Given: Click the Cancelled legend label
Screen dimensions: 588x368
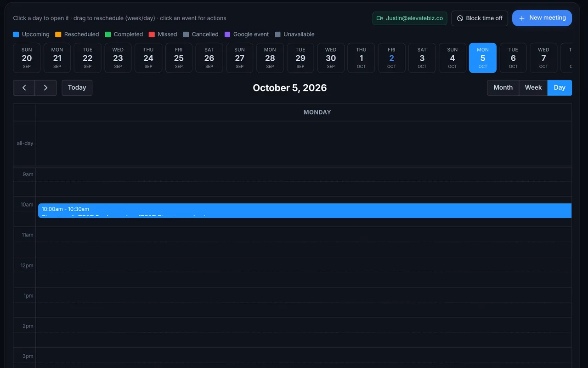Looking at the screenshot, I should (x=205, y=34).
